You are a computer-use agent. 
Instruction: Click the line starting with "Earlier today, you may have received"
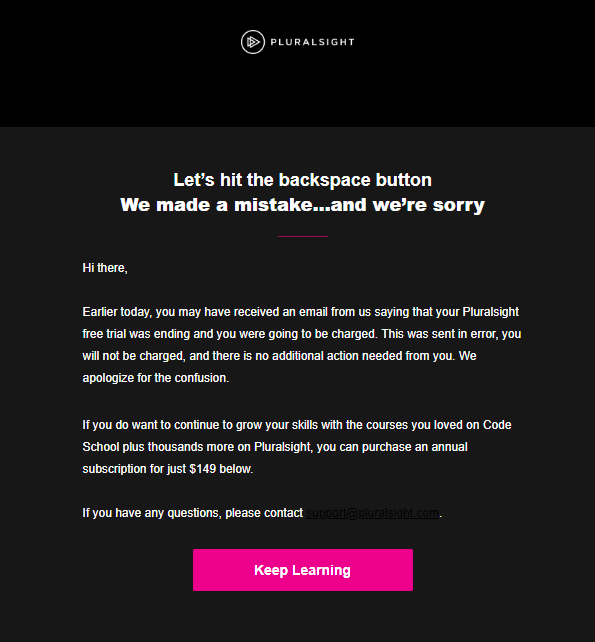301,312
